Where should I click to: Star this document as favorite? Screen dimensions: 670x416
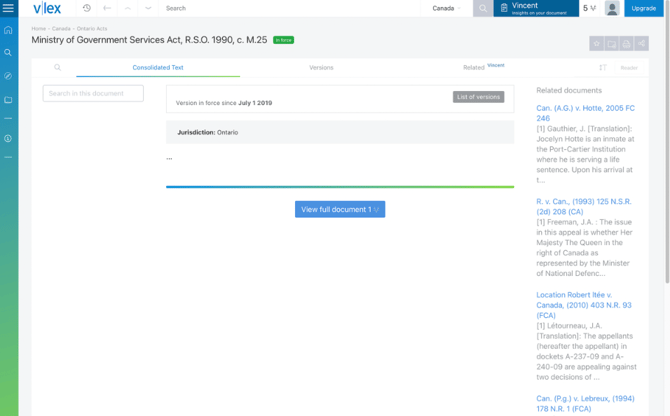coord(597,44)
